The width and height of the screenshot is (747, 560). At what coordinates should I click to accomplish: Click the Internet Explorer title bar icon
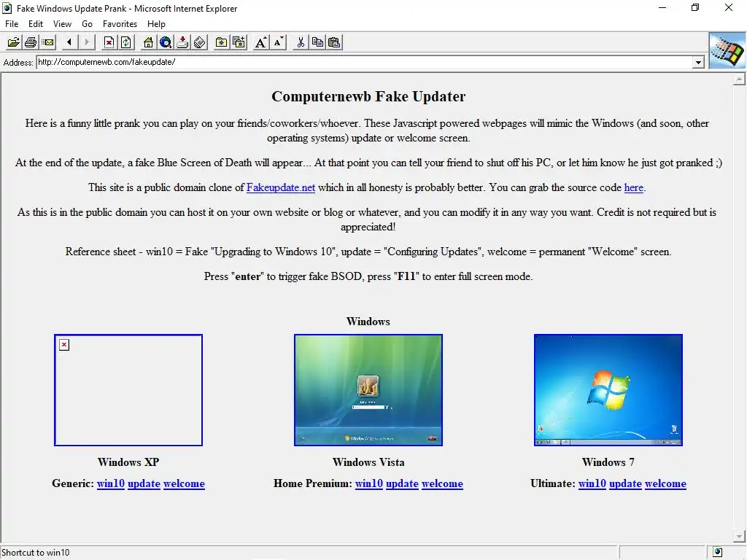[x=7, y=8]
